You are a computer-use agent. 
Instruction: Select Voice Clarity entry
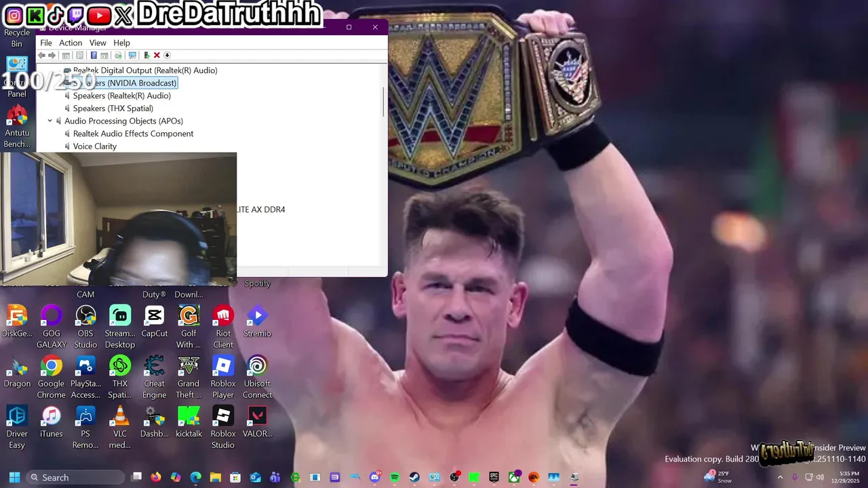[x=95, y=146]
